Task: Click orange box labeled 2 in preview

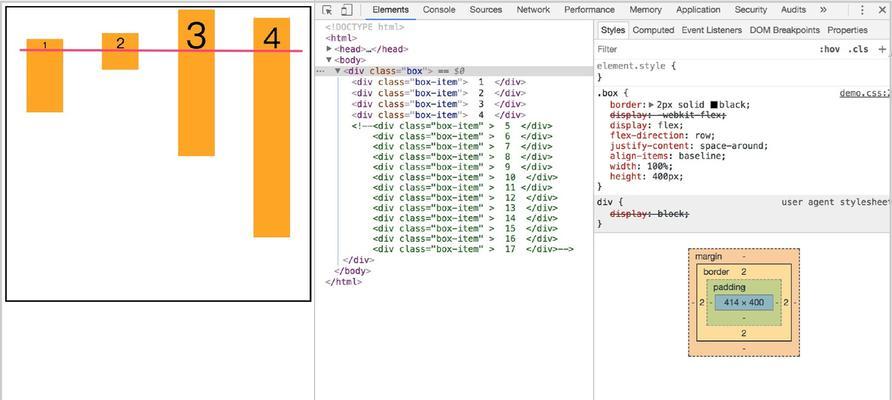Action: pos(120,51)
